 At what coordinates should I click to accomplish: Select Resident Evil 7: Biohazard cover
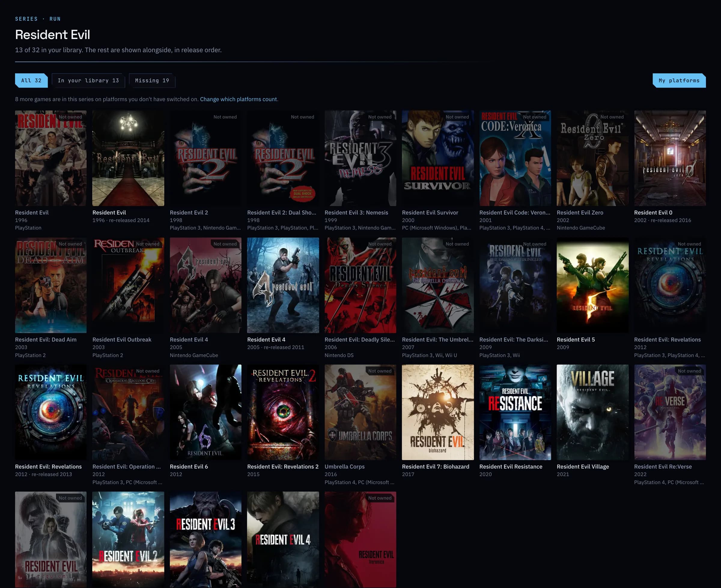pos(438,412)
